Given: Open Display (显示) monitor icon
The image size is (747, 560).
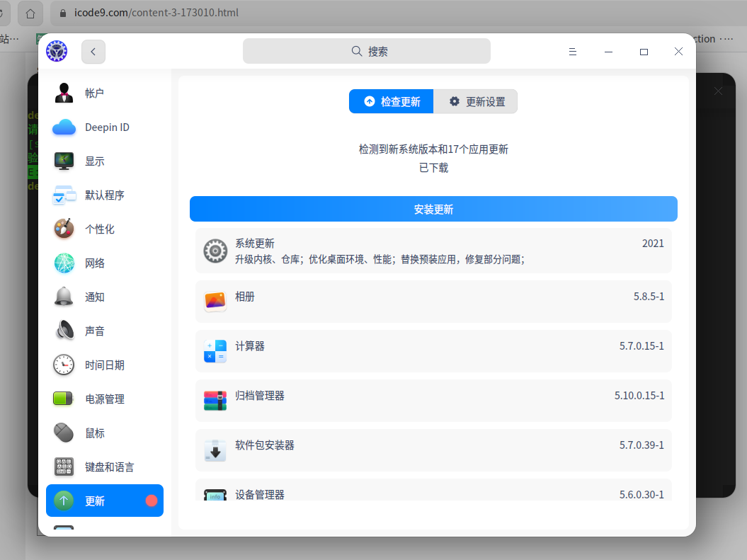Looking at the screenshot, I should (64, 161).
